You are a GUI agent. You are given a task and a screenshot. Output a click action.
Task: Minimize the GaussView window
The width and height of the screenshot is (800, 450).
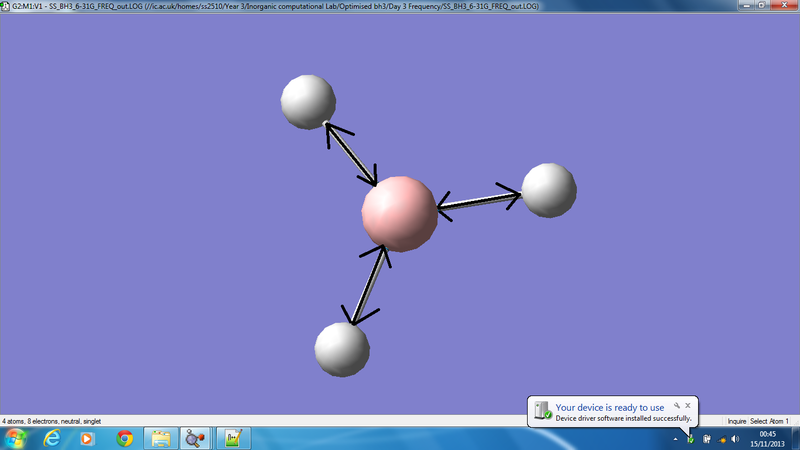click(746, 5)
